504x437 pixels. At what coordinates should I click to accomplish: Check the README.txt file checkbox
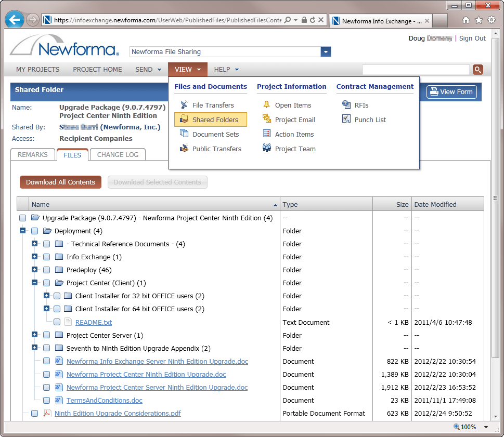pyautogui.click(x=57, y=322)
